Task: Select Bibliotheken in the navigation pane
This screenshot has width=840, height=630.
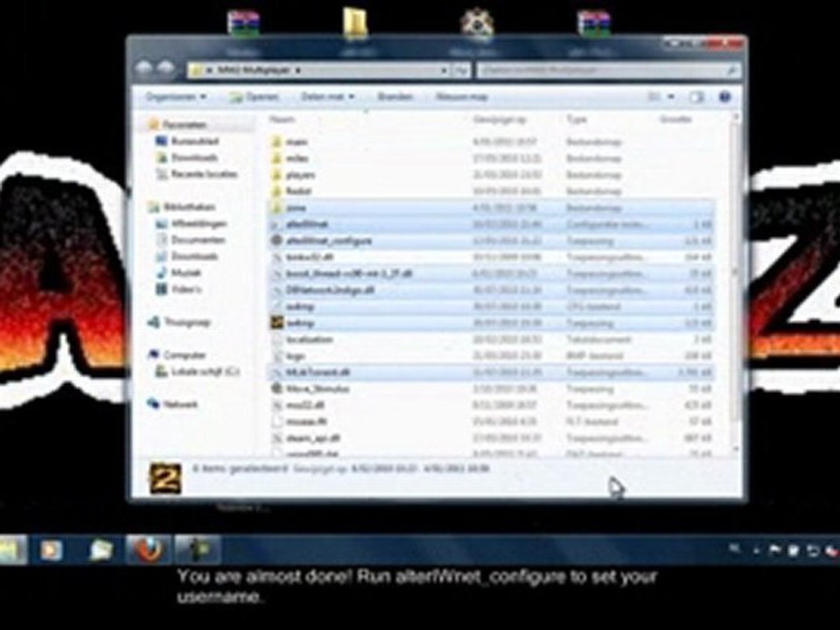Action: pos(189,206)
